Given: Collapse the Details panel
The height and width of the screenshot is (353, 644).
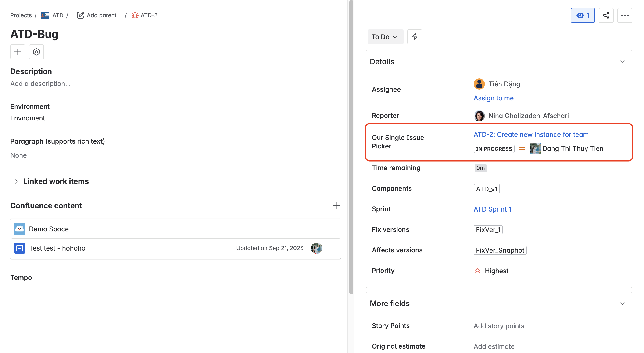Looking at the screenshot, I should pos(622,61).
